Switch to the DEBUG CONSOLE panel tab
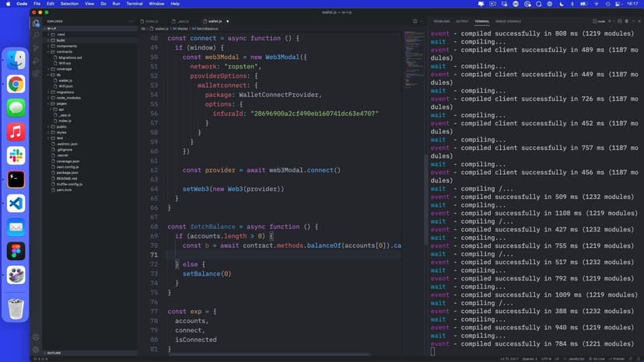 click(x=508, y=21)
